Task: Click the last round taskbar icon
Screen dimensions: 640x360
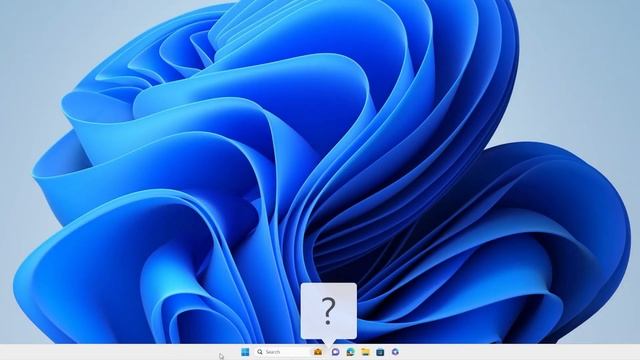Action: coord(395,352)
